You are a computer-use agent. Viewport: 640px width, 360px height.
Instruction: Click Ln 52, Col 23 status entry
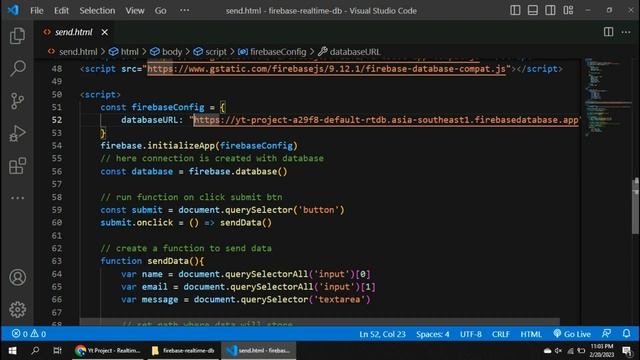382,334
